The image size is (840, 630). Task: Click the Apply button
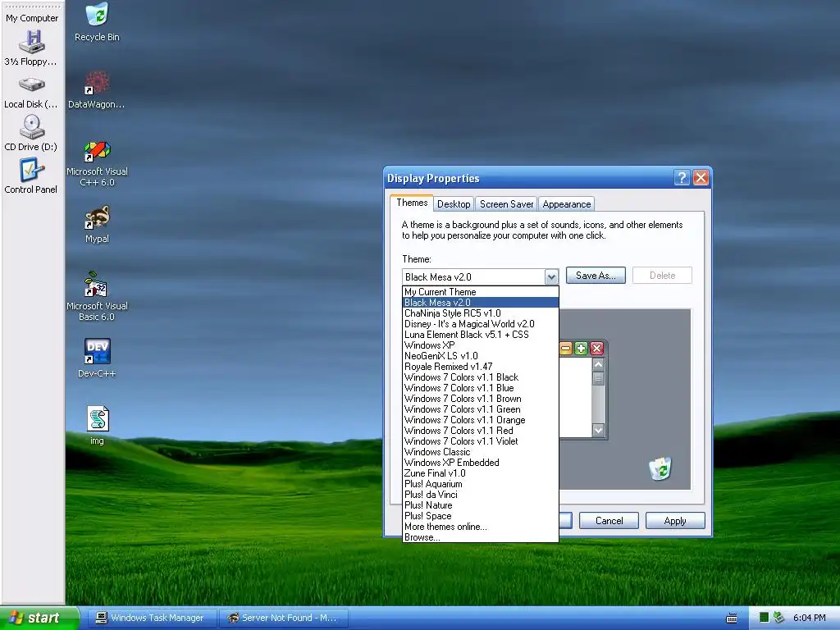pyautogui.click(x=675, y=521)
